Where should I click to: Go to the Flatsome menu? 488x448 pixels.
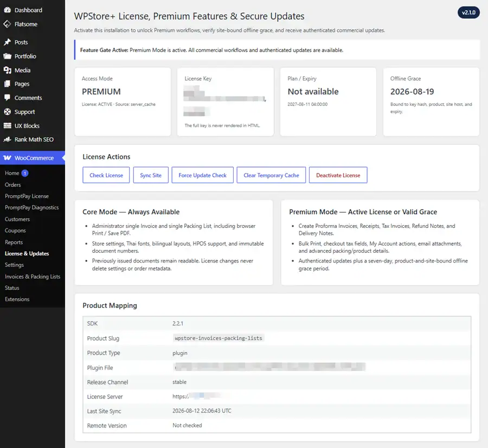click(26, 24)
